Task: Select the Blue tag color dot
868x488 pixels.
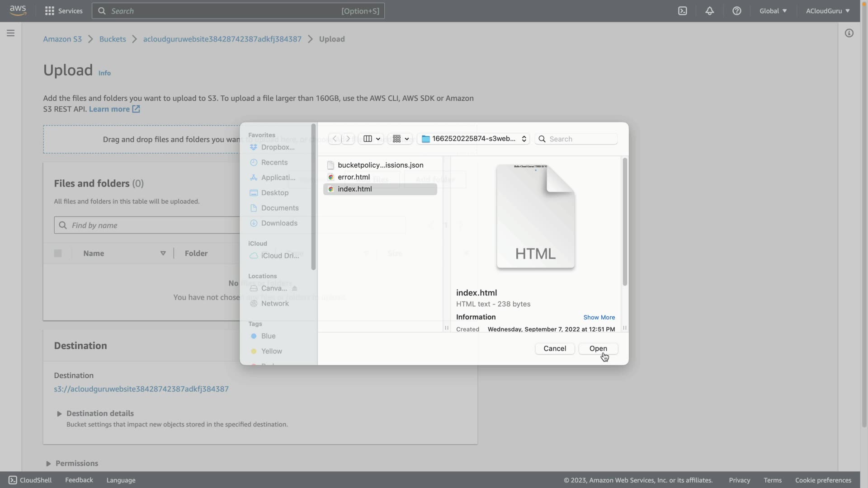Action: click(x=254, y=336)
